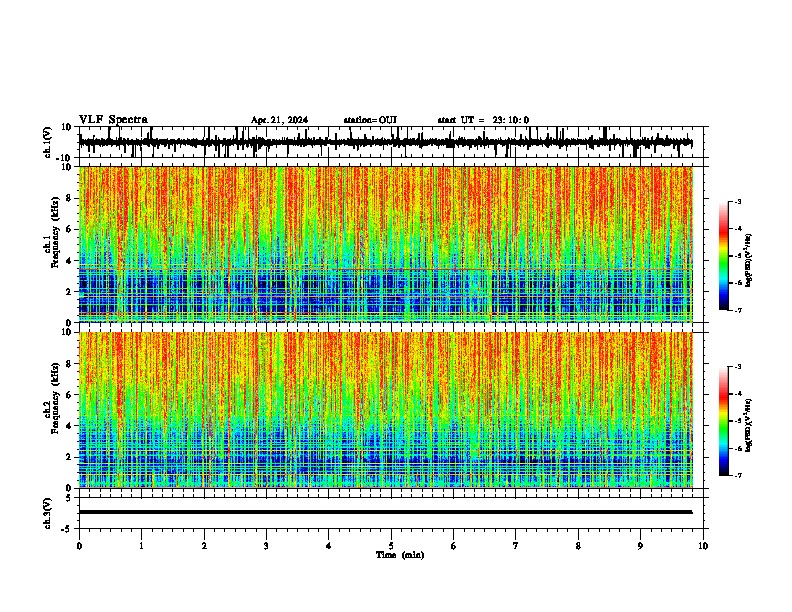Click the time axis tick label "8"
792x612 pixels.
pos(578,546)
